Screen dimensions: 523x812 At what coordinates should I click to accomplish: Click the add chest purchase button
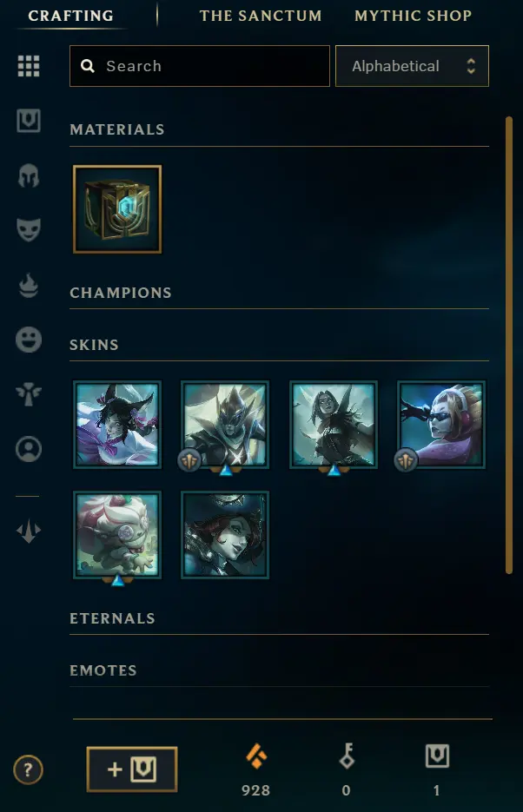coord(132,769)
